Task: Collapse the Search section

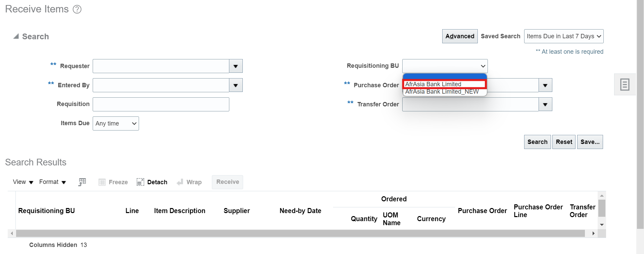Action: tap(16, 36)
